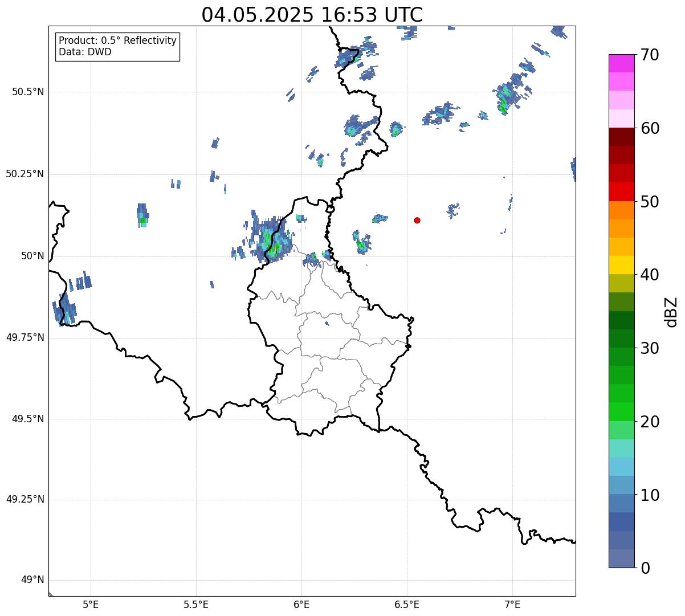
Task: Click the 49°N latitude label
Action: pos(32,580)
